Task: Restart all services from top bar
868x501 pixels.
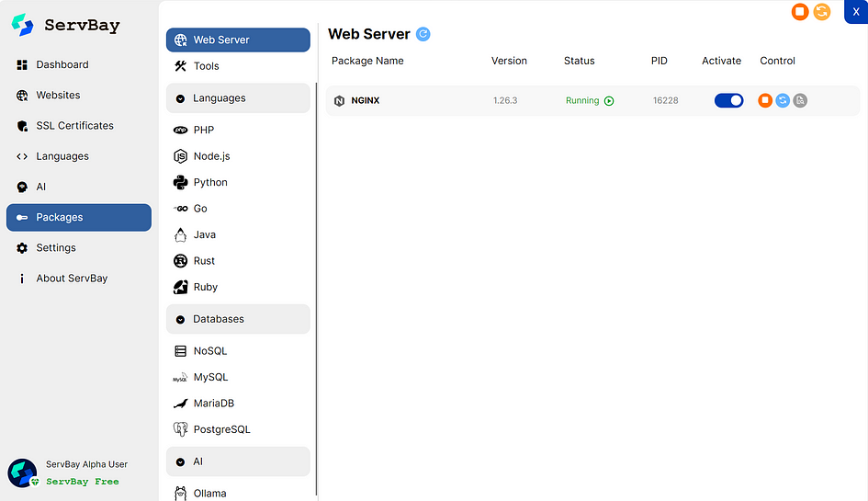Action: tap(822, 12)
